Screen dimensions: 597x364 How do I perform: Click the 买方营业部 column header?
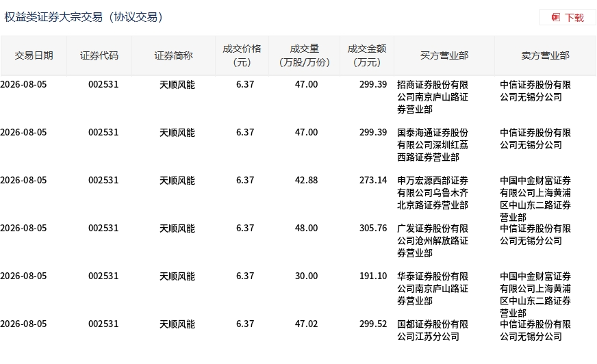(x=444, y=55)
